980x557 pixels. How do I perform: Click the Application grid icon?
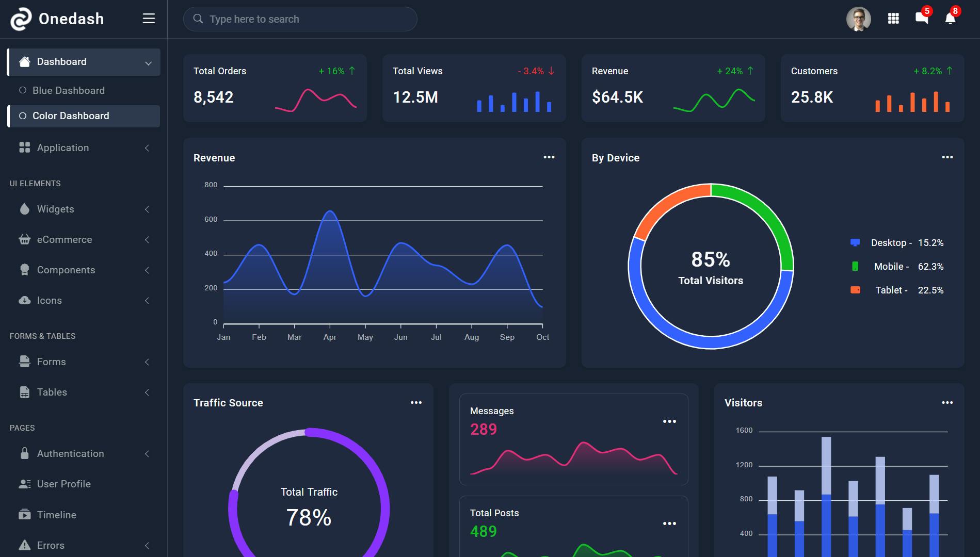tap(24, 148)
